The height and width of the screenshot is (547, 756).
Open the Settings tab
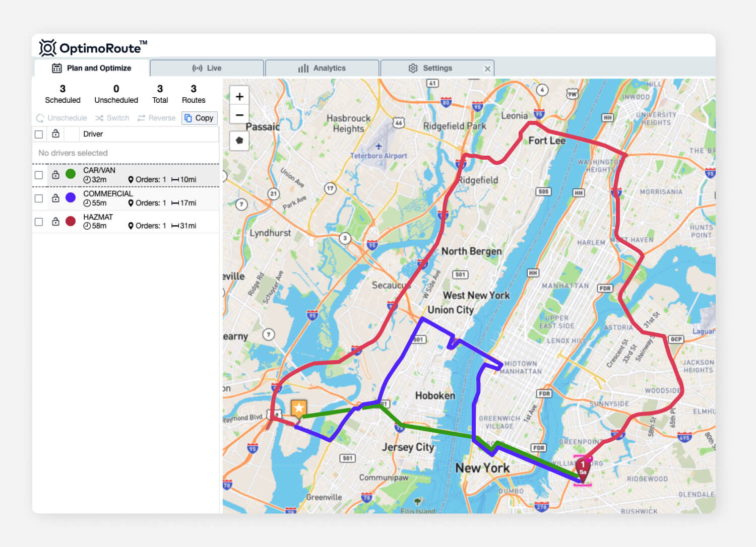pos(430,68)
